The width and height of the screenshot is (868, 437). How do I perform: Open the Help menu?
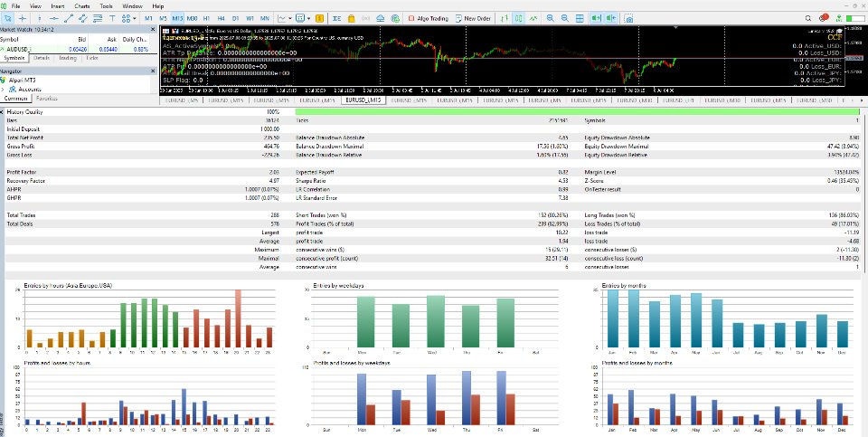157,6
